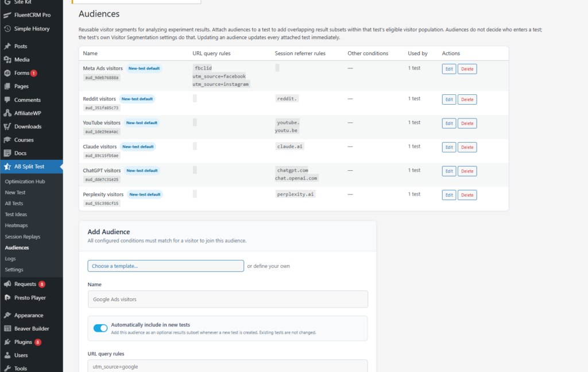The width and height of the screenshot is (588, 372).
Task: Delete the ChatGPT visitors audience
Action: tap(467, 171)
